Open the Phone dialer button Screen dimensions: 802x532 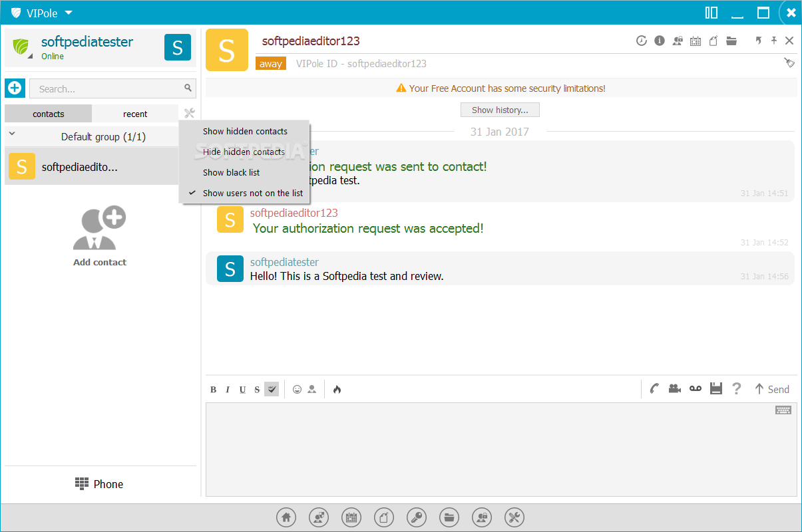point(100,484)
